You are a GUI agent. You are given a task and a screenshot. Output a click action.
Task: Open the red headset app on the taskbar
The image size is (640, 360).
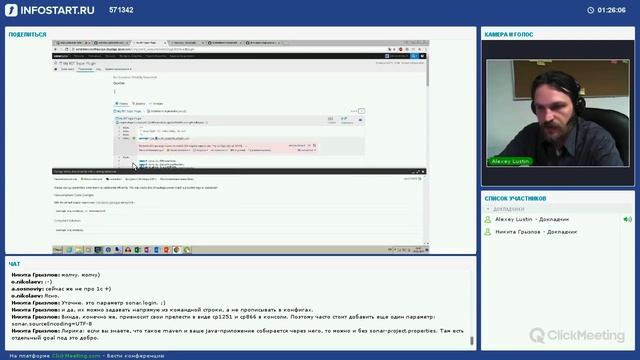pyautogui.click(x=128, y=250)
